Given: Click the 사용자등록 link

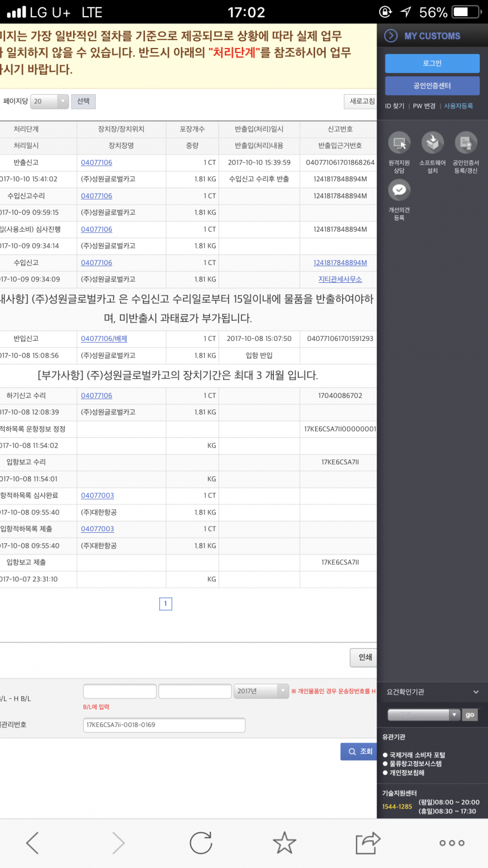Looking at the screenshot, I should click(458, 106).
